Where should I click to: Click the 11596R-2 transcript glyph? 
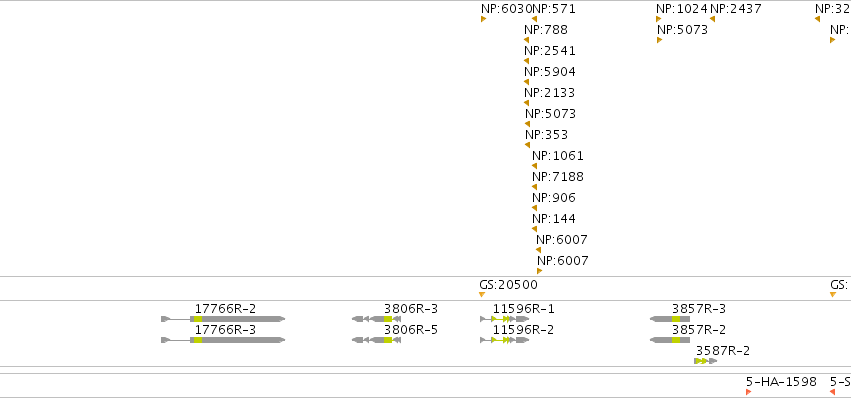coord(505,340)
